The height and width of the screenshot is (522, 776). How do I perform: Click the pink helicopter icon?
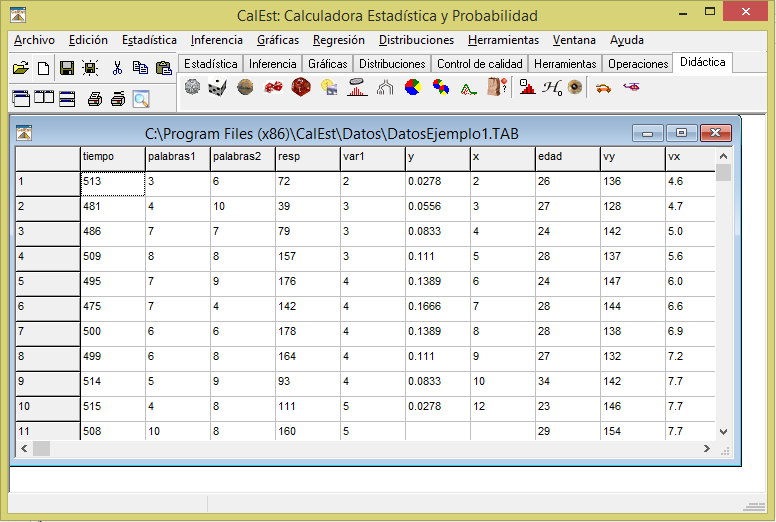[631, 87]
